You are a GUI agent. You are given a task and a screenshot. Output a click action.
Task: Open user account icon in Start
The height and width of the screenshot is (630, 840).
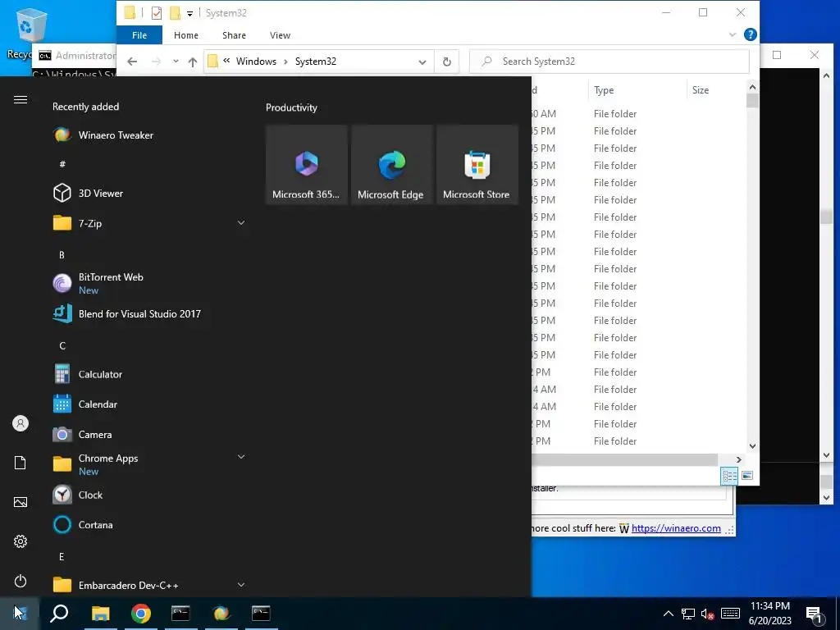[x=21, y=423]
